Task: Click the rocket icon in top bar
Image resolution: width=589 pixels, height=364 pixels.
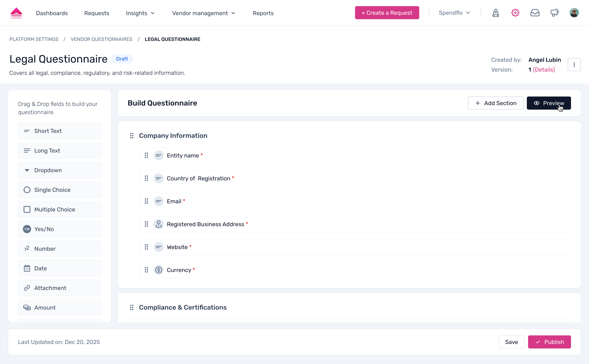Action: coord(496,13)
